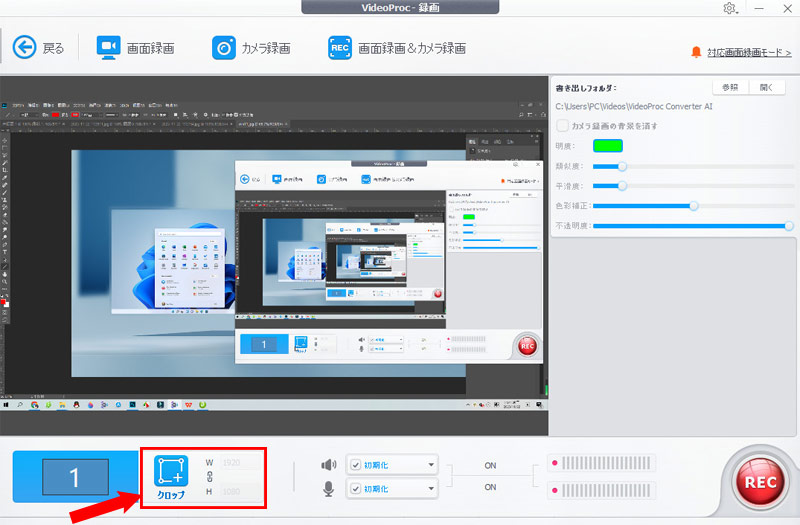Click the 書き出しフォルダ label
The image size is (800, 525).
586,88
